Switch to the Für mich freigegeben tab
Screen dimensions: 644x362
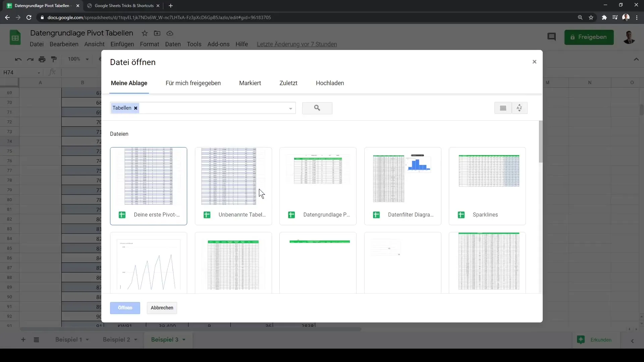(193, 83)
